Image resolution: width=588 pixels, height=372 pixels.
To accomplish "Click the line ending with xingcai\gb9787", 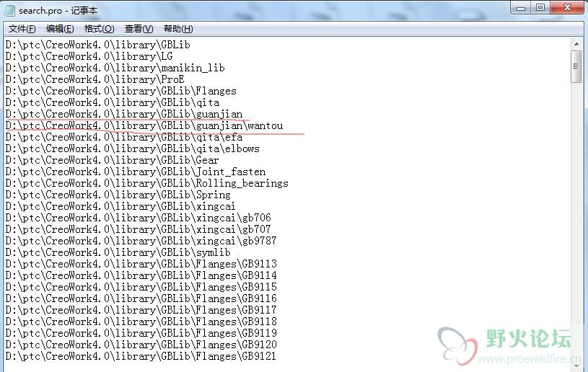I will pyautogui.click(x=141, y=242).
